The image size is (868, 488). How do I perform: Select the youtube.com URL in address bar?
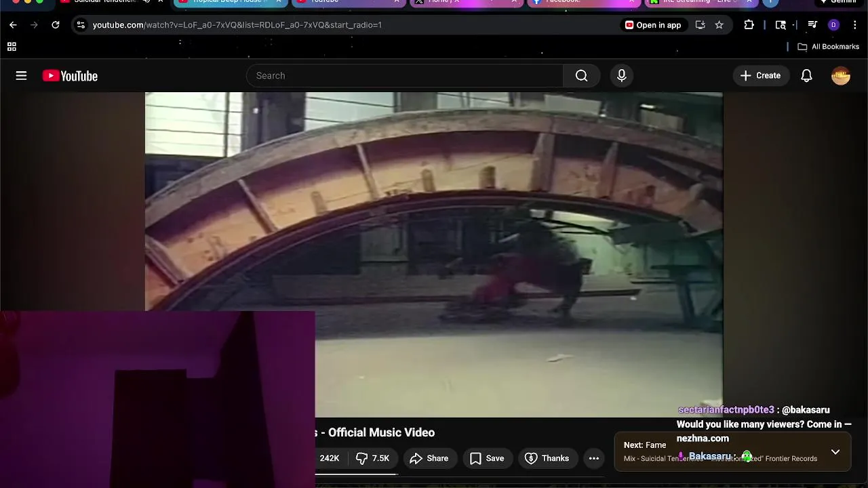coord(237,25)
